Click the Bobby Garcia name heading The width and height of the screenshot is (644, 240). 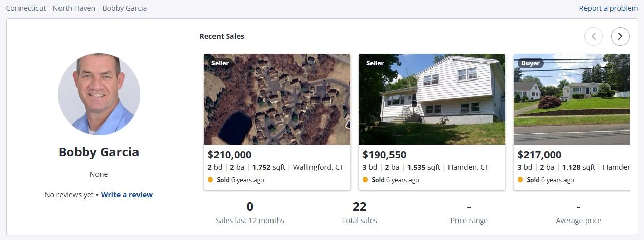pos(99,152)
